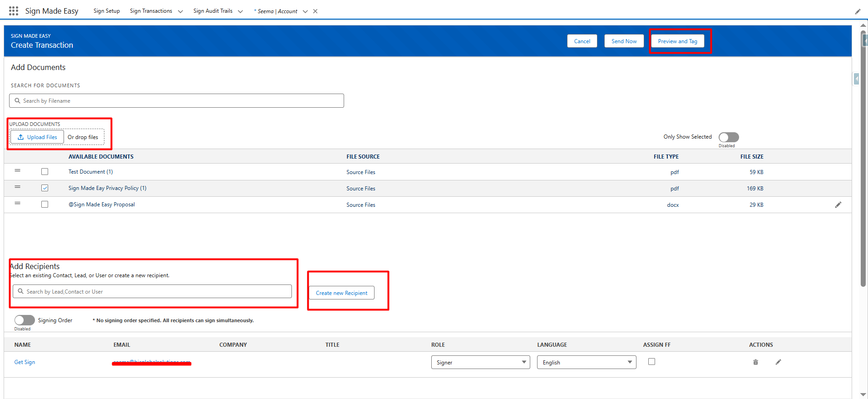Click the 'docx' file type cell

coord(673,205)
